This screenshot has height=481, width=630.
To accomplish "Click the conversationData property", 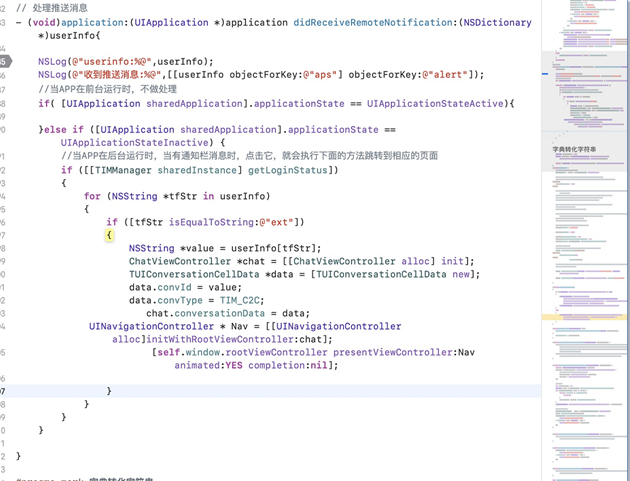I will coord(219,313).
